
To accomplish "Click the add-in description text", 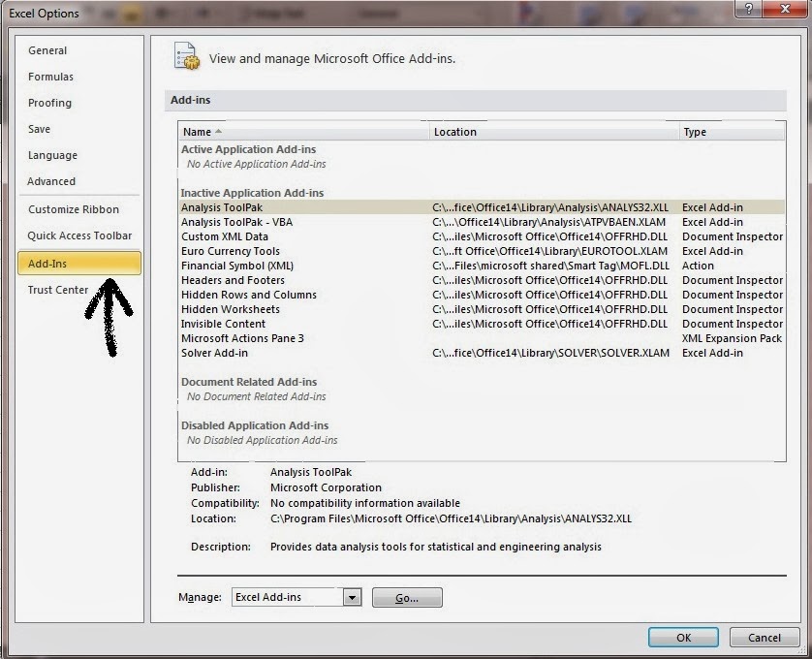I will click(x=436, y=547).
